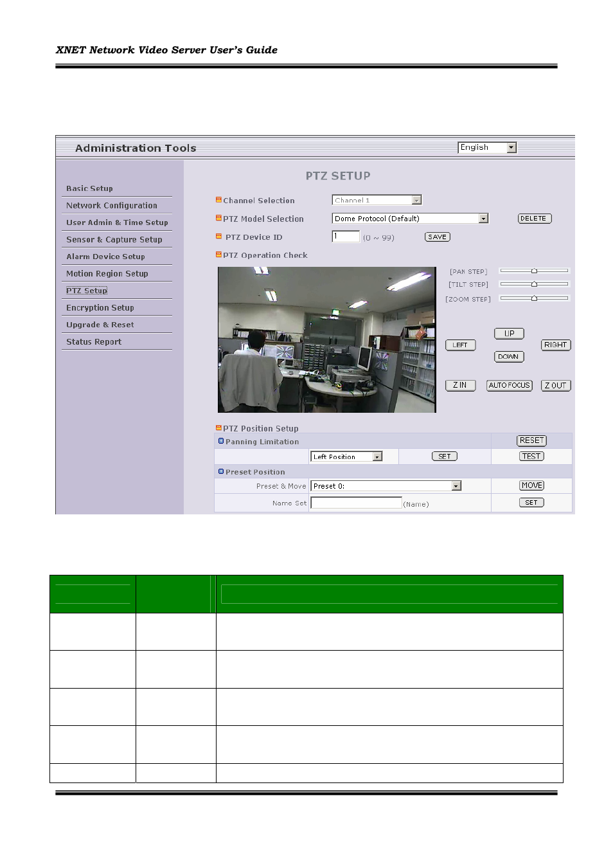Image resolution: width=613 pixels, height=868 pixels.
Task: Click the Name Set text field
Action: pos(356,503)
